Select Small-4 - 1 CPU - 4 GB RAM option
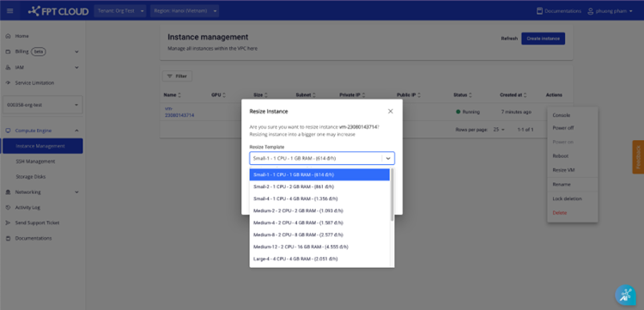Screen dimensions: 644x310 coord(319,198)
